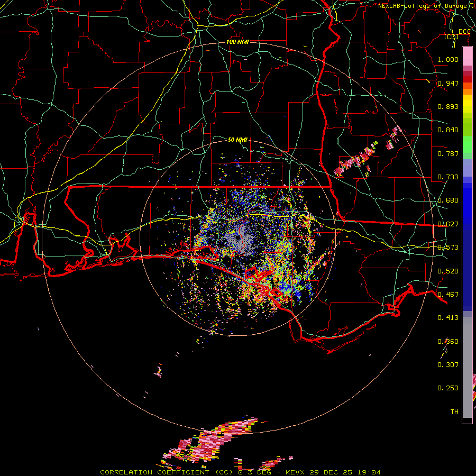476x476 pixels.
Task: Click the 0.413 scale value
Action: tap(448, 318)
